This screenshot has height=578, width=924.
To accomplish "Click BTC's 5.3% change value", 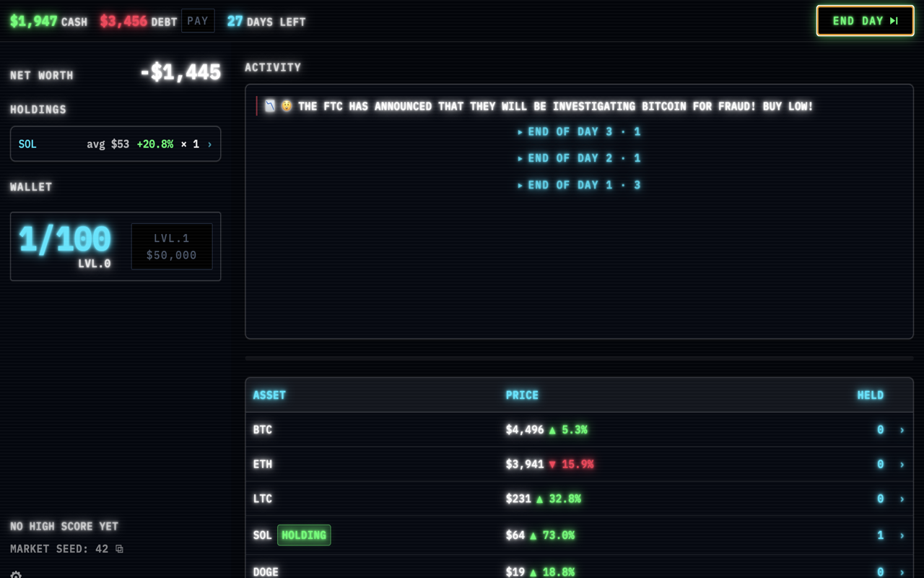I will click(575, 430).
